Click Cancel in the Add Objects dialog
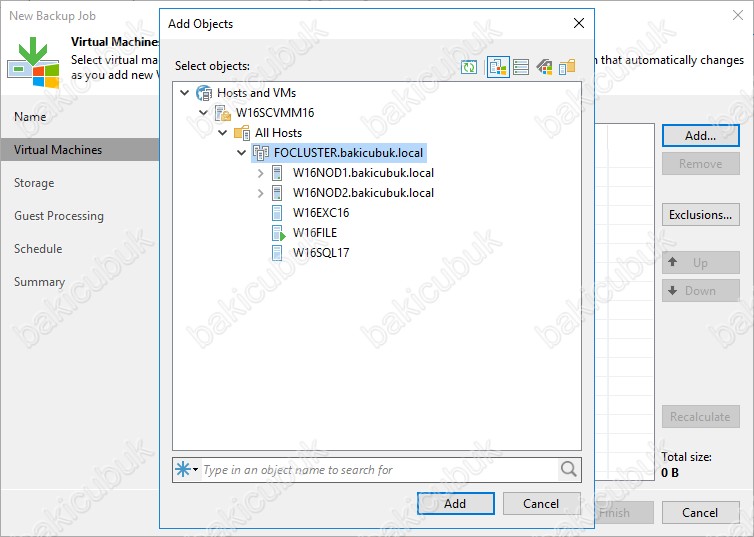The image size is (754, 537). tap(541, 503)
